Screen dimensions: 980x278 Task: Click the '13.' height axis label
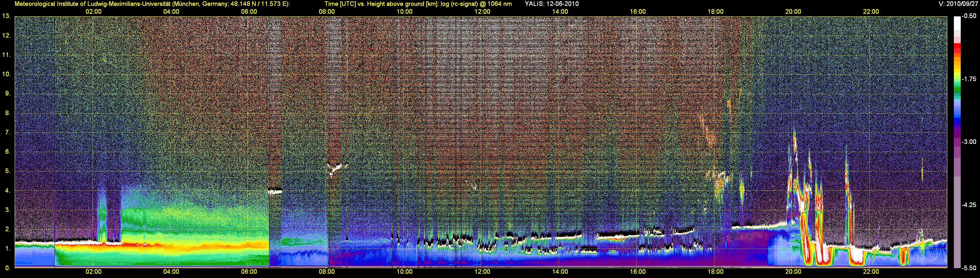click(6, 16)
